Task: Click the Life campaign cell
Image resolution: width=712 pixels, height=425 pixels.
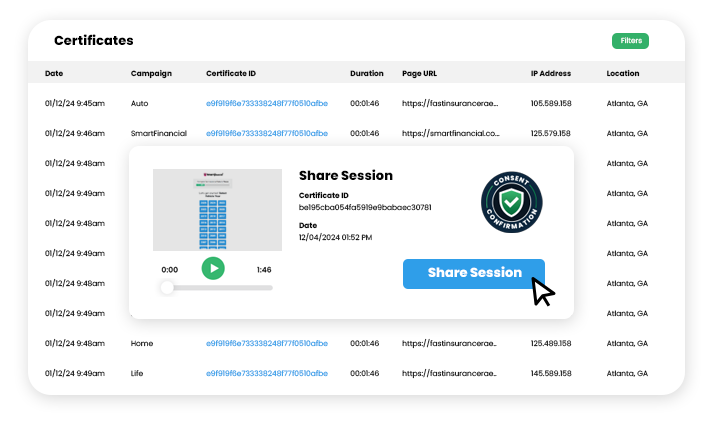Action: tap(137, 373)
